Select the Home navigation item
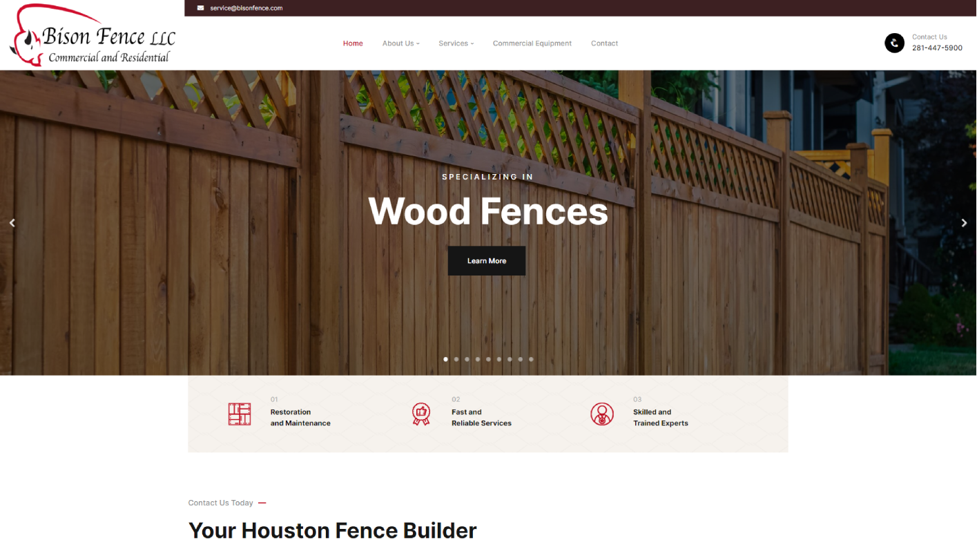 coord(353,43)
